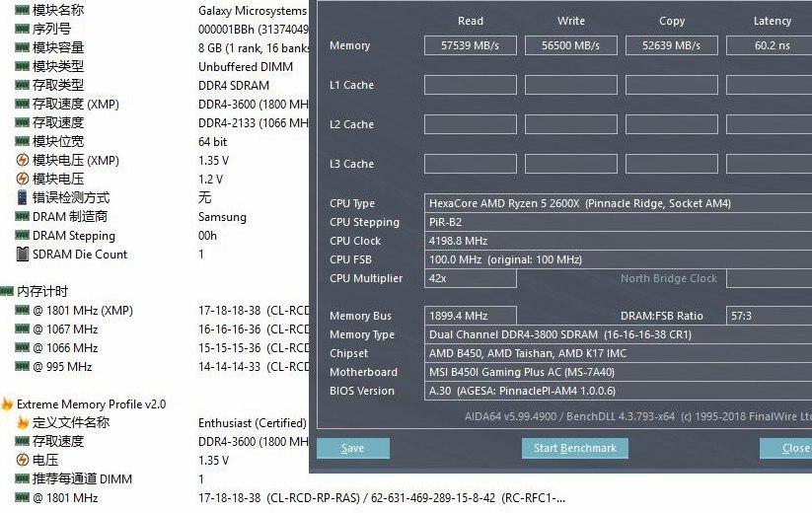812x513 pixels.
Task: Select the 内存计时 section heading
Action: tap(42, 291)
